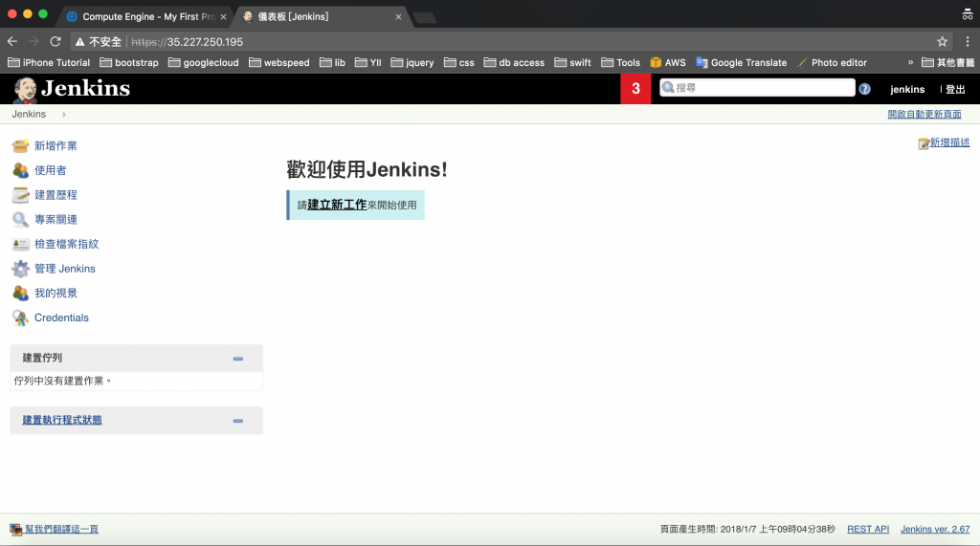Focus the 搜尋 search field
This screenshot has width=980, height=546.
757,88
